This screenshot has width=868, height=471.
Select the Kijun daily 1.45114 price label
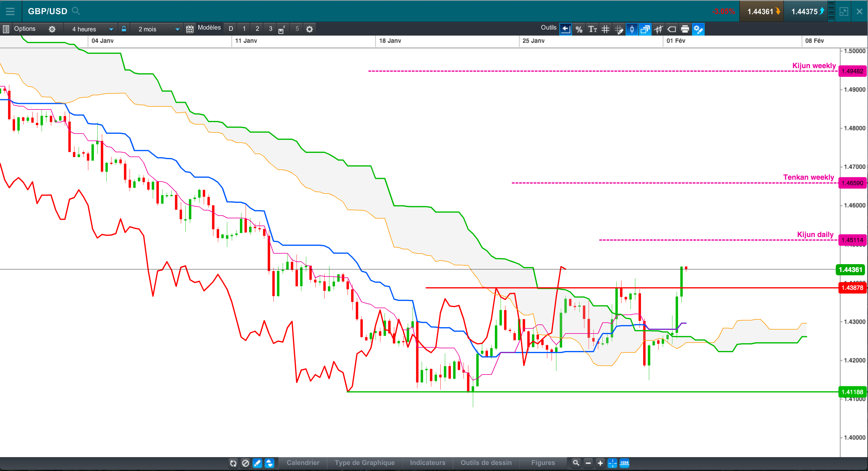coord(852,240)
